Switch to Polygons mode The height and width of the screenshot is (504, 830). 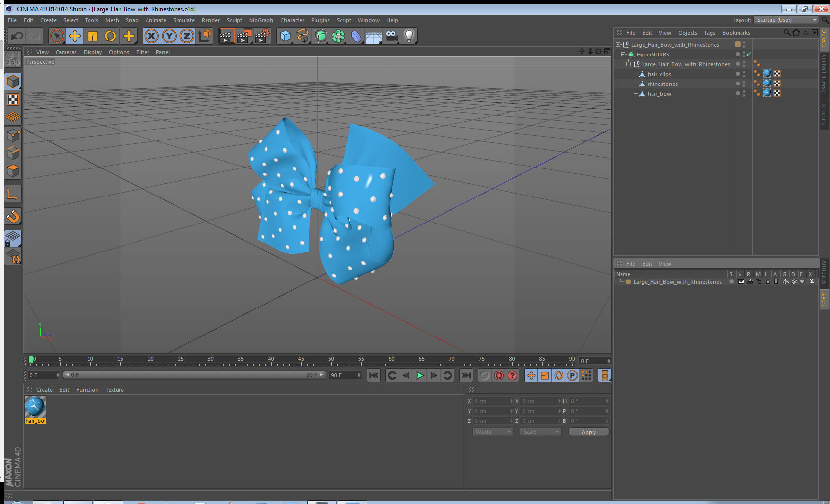tap(13, 170)
